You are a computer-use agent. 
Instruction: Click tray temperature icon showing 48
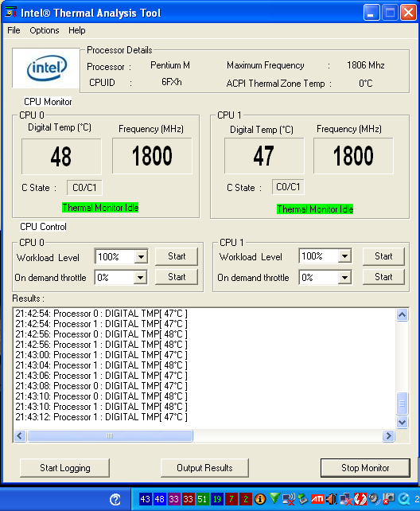click(160, 499)
